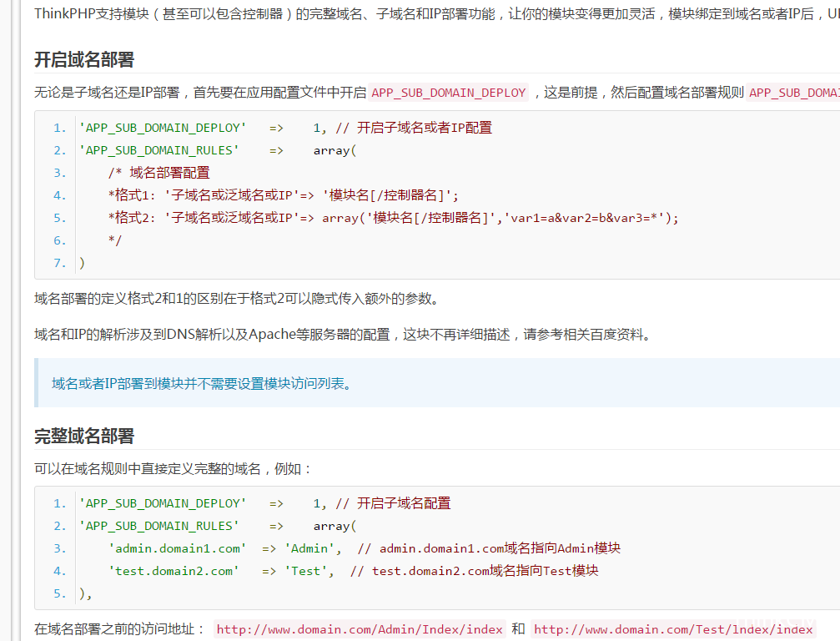Click the comment 开启子域名配置 in second code block
840x641 pixels.
393,503
